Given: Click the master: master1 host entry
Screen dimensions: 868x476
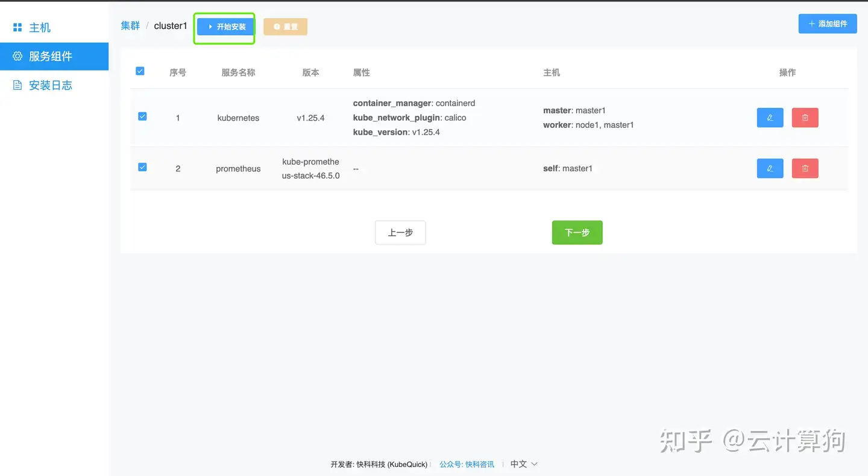Looking at the screenshot, I should [x=574, y=110].
